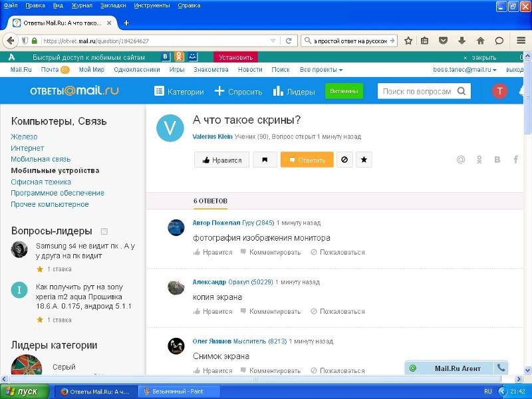The image size is (532, 399).
Task: Click the orange Ответить button
Action: coord(307,160)
